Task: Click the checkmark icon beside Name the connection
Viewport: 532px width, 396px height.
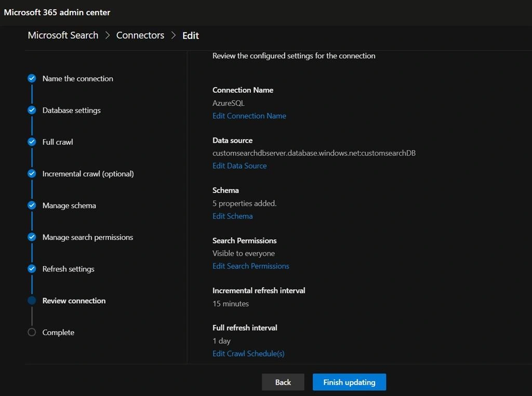Action: 32,78
